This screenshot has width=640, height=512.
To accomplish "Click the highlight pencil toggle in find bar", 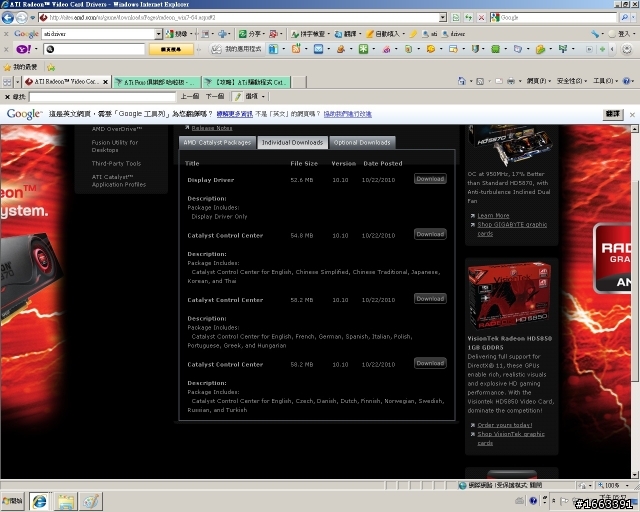I will pyautogui.click(x=237, y=97).
